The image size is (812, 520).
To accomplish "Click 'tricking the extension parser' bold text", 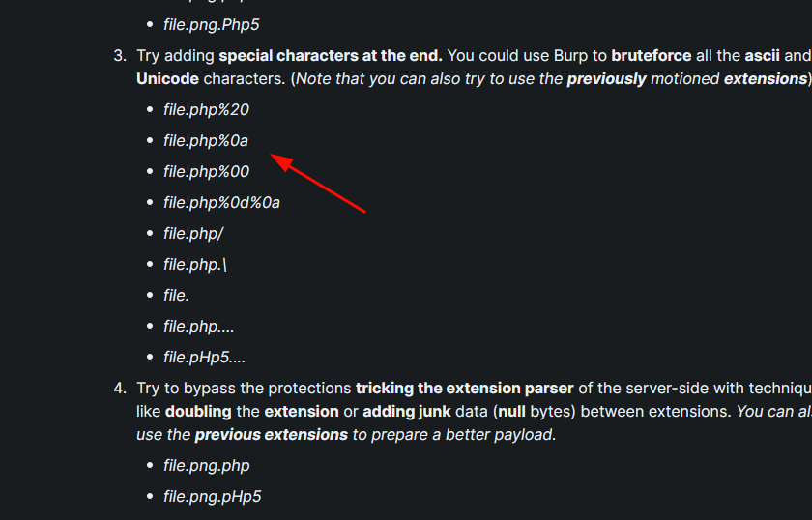I will coord(465,389).
